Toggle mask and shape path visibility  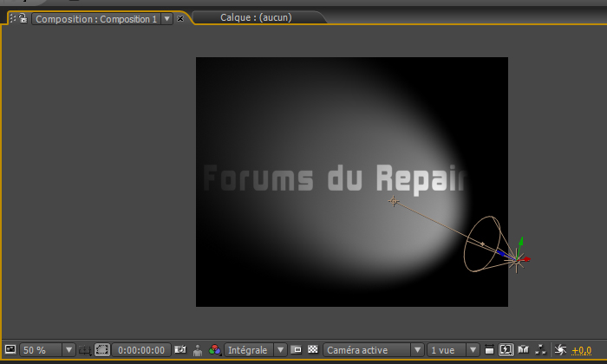102,350
